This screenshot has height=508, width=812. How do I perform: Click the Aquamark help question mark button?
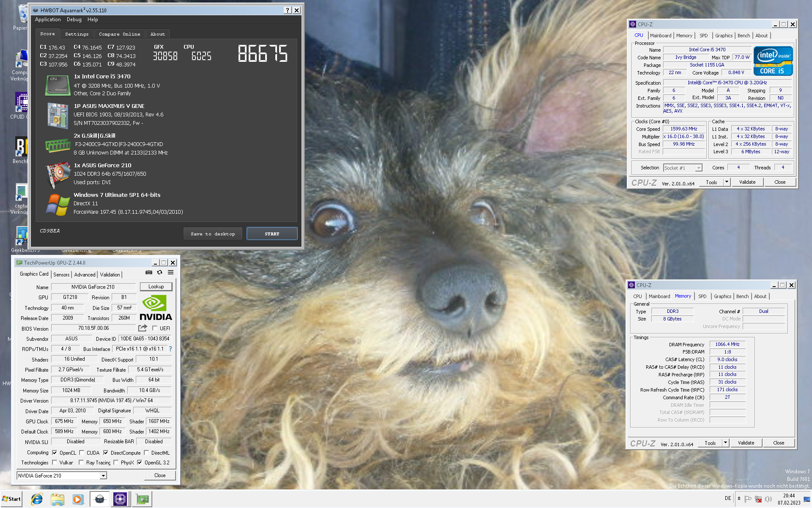coord(288,10)
